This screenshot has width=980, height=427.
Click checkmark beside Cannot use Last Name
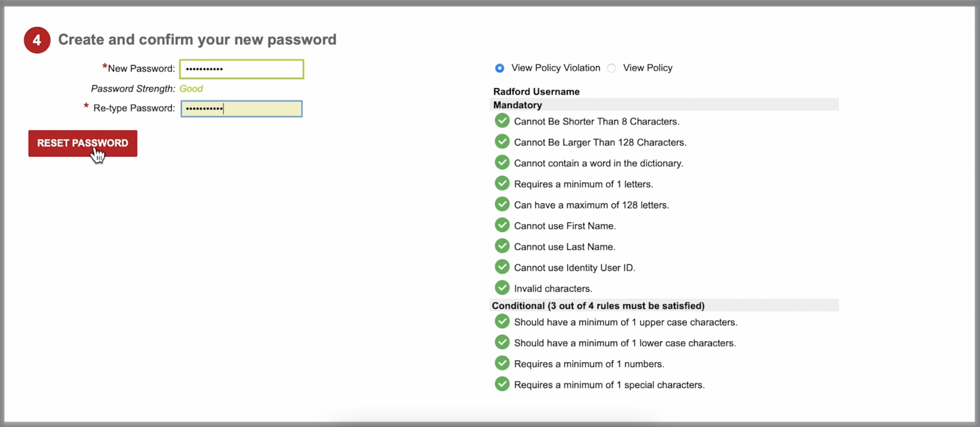(502, 246)
